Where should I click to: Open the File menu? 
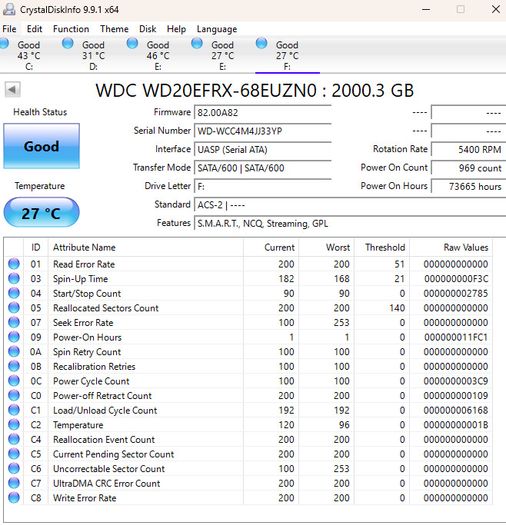coord(9,29)
